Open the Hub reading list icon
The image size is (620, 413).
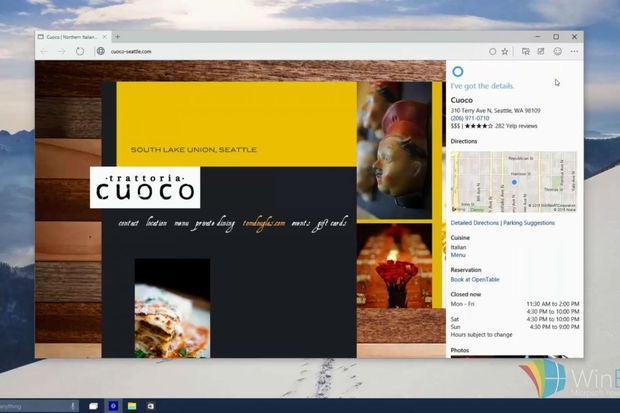click(x=525, y=51)
